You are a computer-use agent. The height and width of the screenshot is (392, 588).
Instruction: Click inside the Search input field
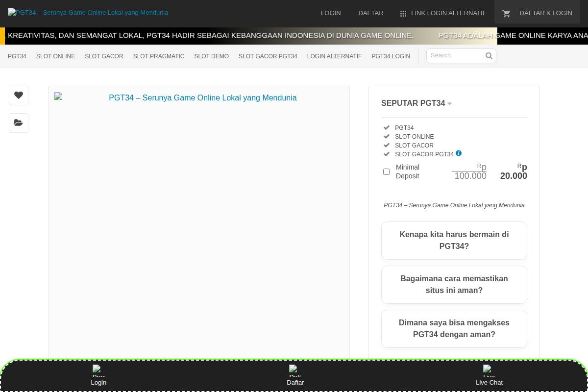tap(456, 55)
